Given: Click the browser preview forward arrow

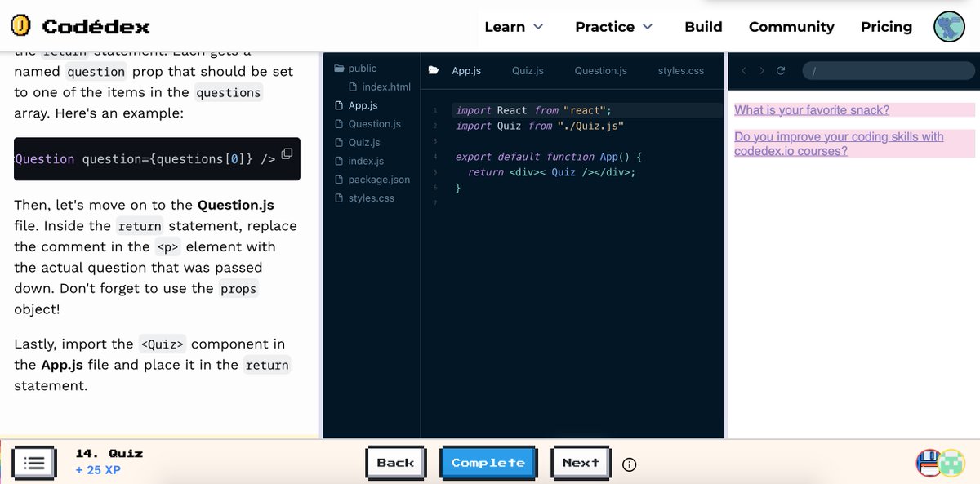Looking at the screenshot, I should (x=762, y=71).
